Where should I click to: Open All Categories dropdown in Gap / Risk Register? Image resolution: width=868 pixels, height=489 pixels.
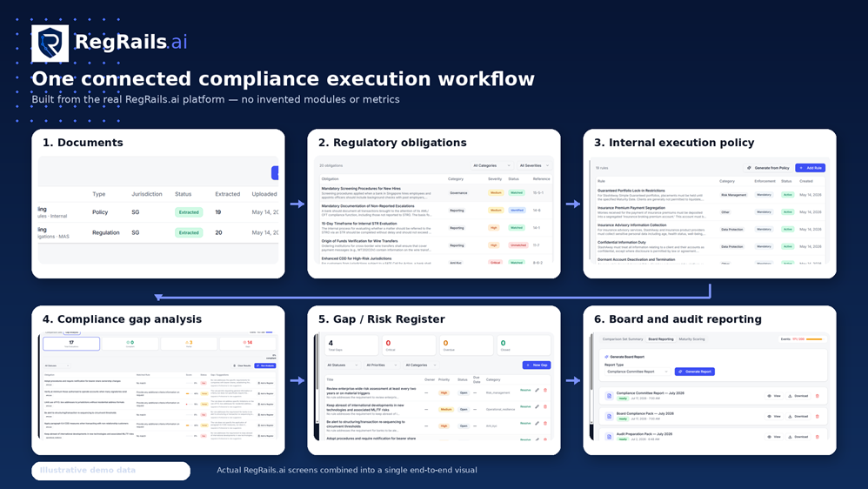(421, 365)
